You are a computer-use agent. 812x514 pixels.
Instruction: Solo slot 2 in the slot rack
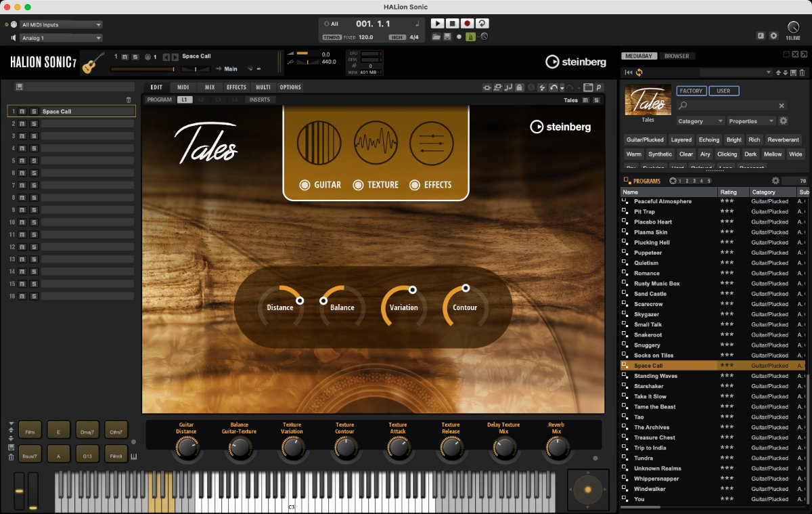coord(32,124)
